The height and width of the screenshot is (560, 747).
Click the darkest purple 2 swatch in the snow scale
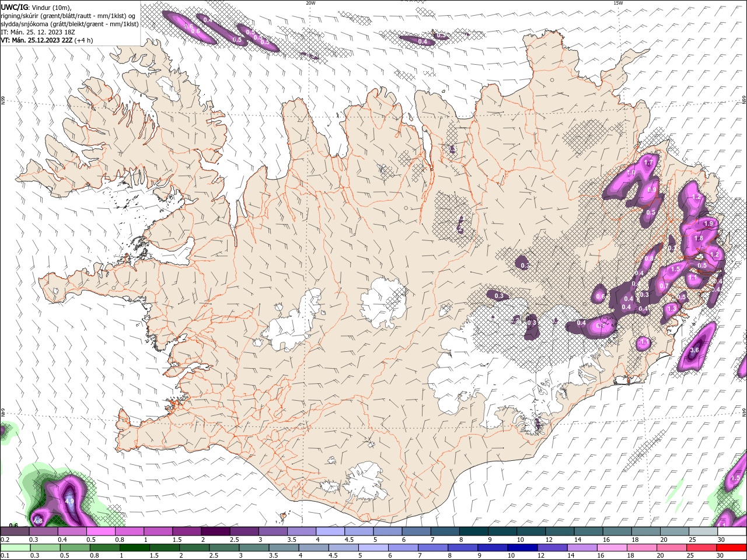coord(215,531)
